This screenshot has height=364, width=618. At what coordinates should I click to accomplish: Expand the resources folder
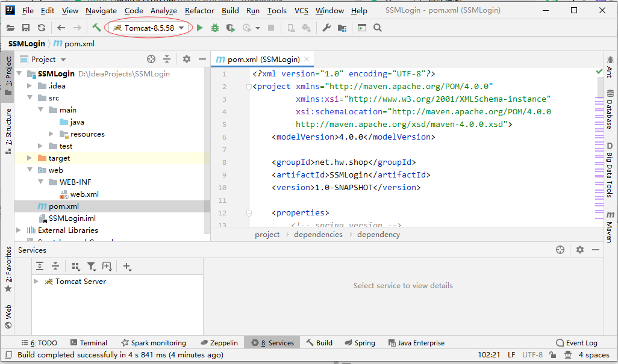pos(51,134)
